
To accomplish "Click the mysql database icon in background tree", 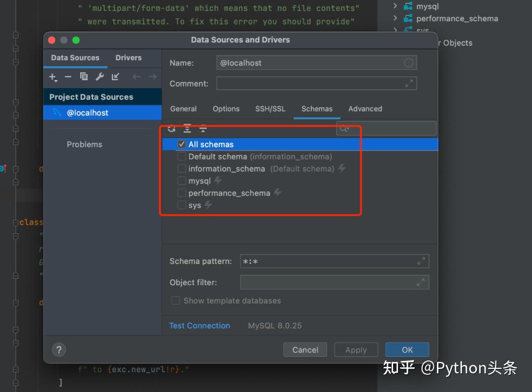I will [408, 6].
